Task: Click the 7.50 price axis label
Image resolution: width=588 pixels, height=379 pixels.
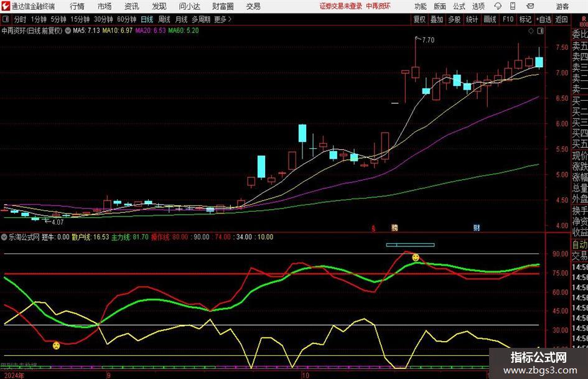Action: (562, 47)
